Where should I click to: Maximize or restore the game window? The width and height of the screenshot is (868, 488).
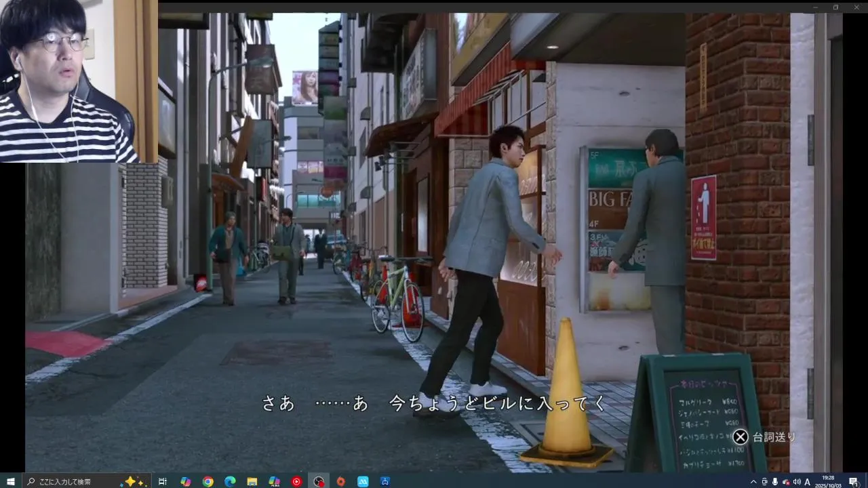click(x=835, y=7)
